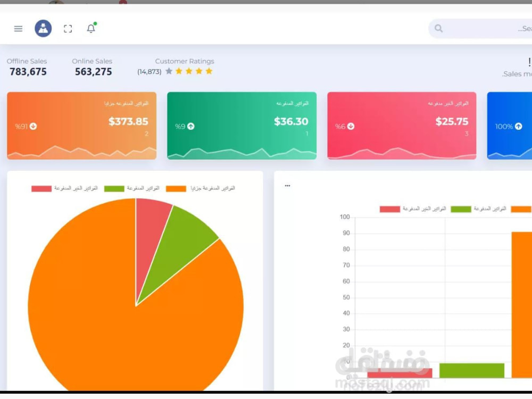Click the up arrow beside %9
This screenshot has width=532, height=399.
[x=191, y=126]
